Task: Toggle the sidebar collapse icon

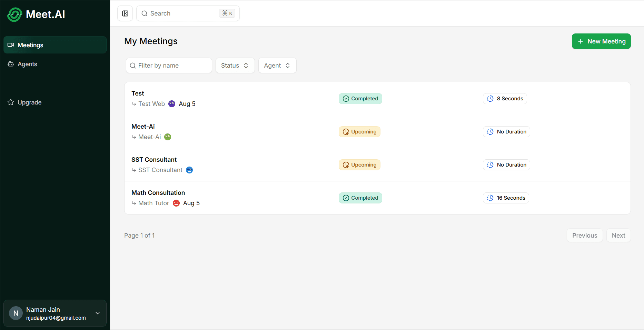Action: click(125, 13)
